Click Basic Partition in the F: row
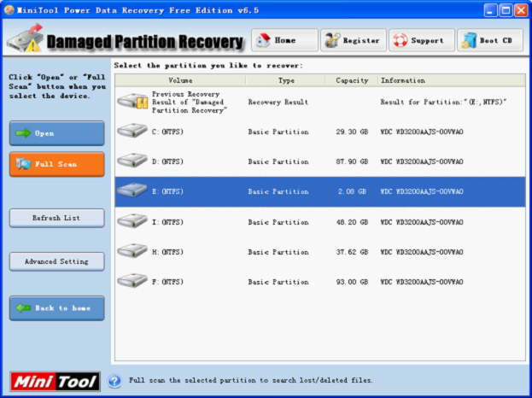The width and height of the screenshot is (532, 398). coord(278,282)
